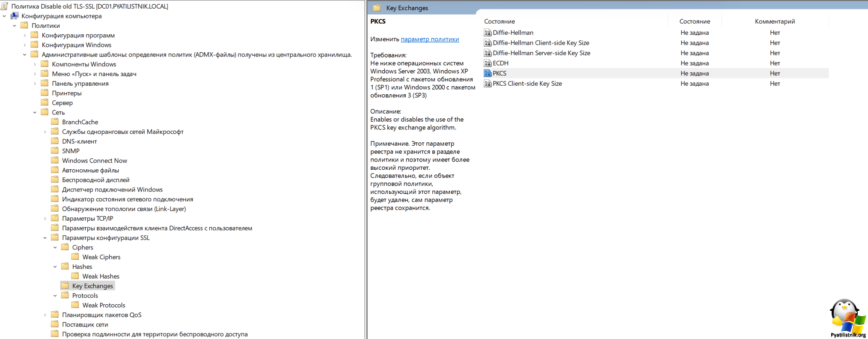This screenshot has width=868, height=339.
Task: Click the ECDH policy setting icon
Action: (x=488, y=63)
